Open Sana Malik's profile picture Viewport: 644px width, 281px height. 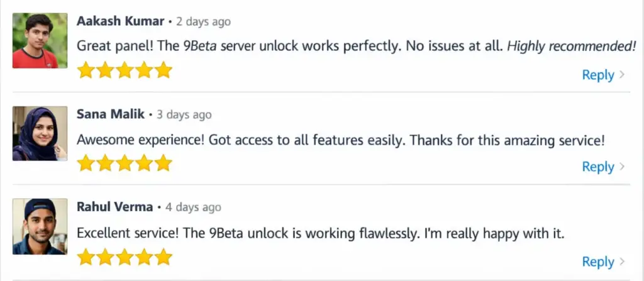[x=40, y=133]
